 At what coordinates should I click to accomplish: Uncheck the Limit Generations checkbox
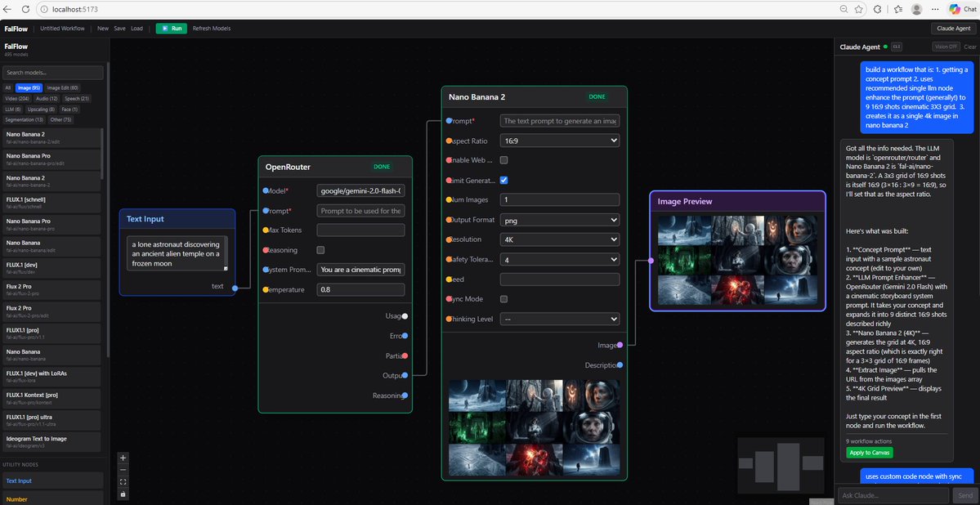503,180
